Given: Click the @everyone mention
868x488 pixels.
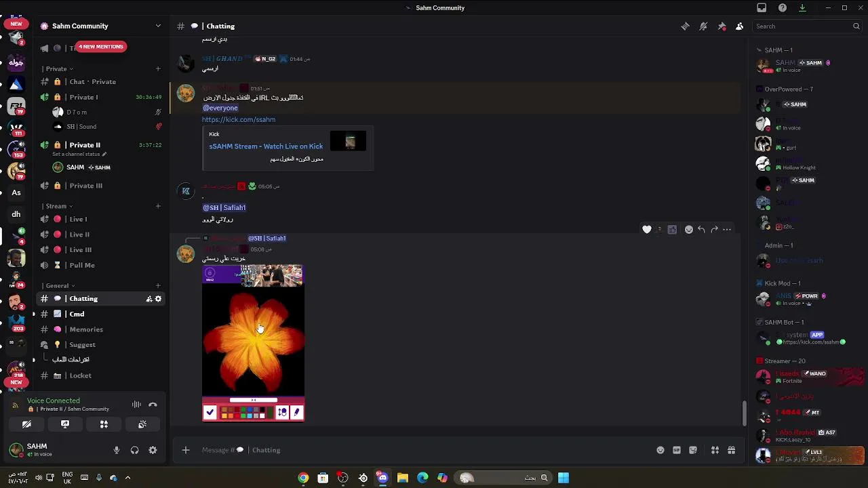Looking at the screenshot, I should pos(220,108).
